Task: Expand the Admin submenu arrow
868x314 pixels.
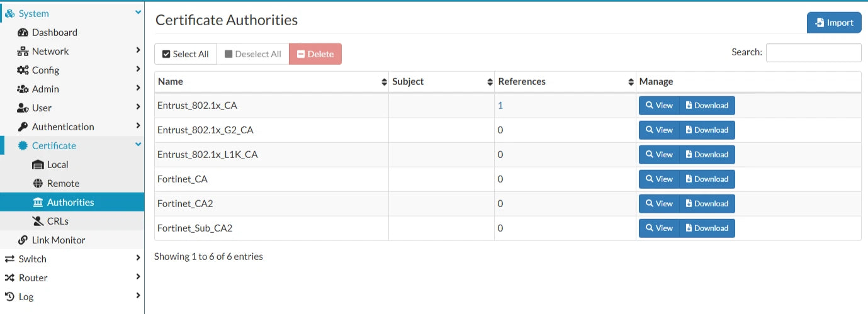Action: coord(138,88)
